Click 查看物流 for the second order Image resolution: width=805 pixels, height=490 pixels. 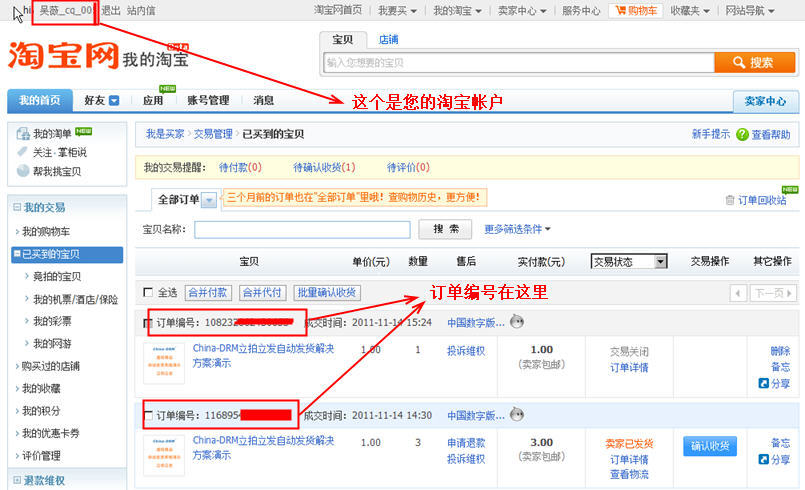click(629, 475)
